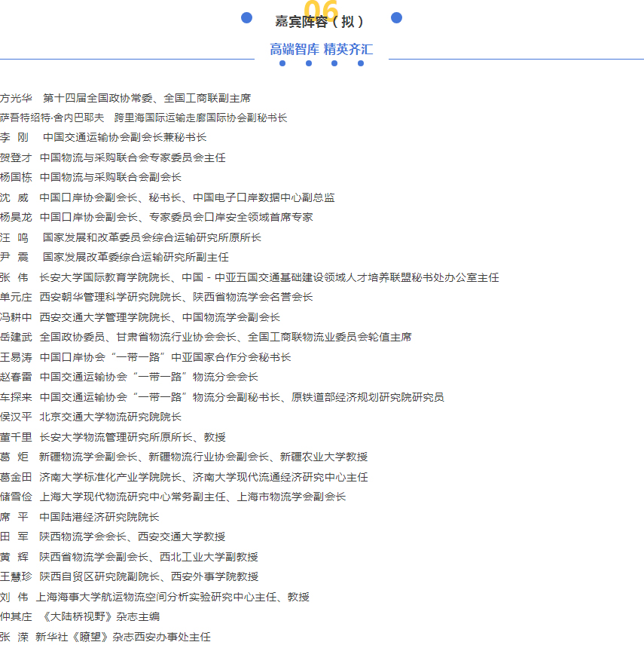Select the 岳建武 全国政协委员 entry
The width and height of the screenshot is (644, 645).
206,337
